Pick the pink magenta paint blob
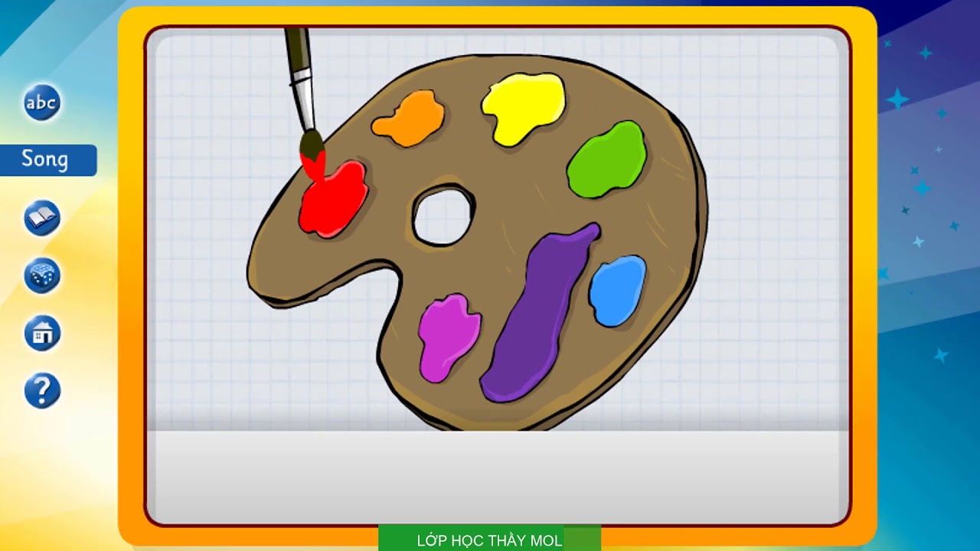Screen dimensions: 980x551 click(x=449, y=337)
